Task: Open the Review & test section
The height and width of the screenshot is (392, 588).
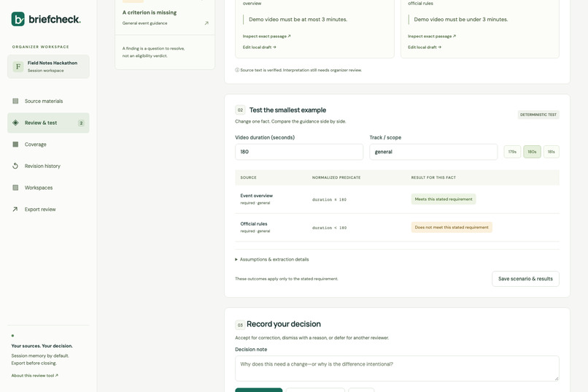Action: (x=48, y=123)
